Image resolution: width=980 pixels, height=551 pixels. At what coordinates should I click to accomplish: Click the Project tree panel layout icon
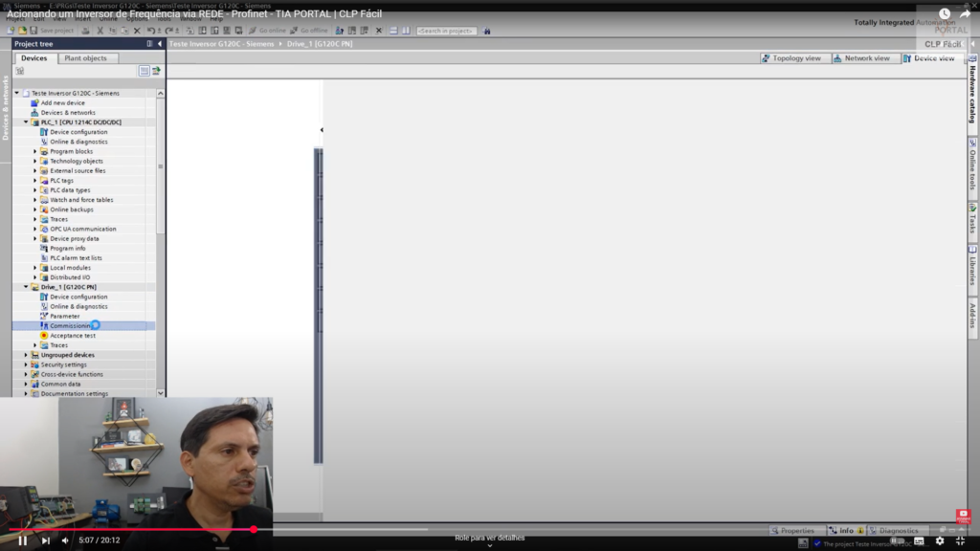(x=149, y=44)
